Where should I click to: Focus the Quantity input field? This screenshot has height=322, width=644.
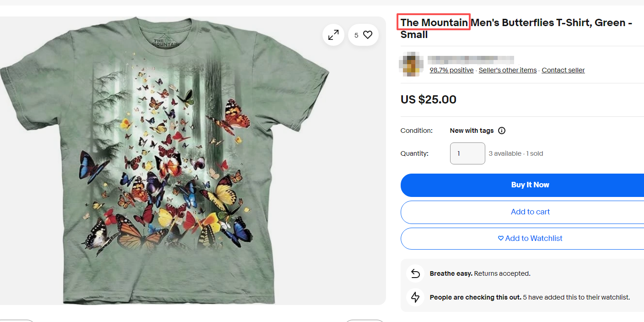(x=467, y=153)
